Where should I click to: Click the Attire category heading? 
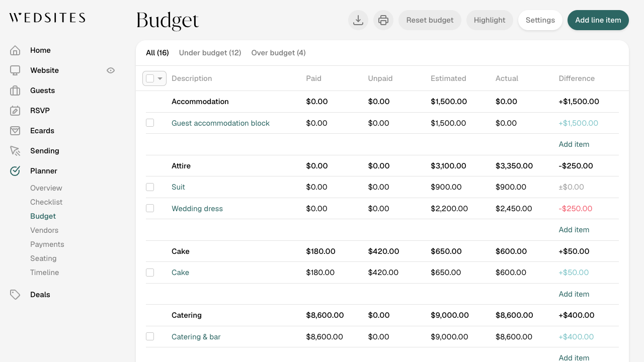(x=181, y=166)
